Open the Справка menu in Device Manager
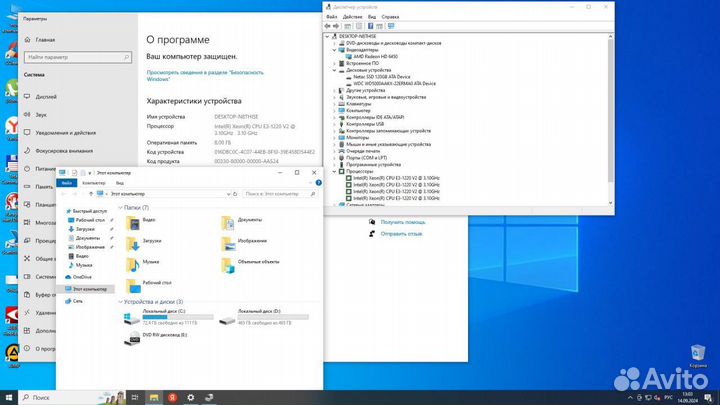The image size is (720, 405). pyautogui.click(x=390, y=17)
